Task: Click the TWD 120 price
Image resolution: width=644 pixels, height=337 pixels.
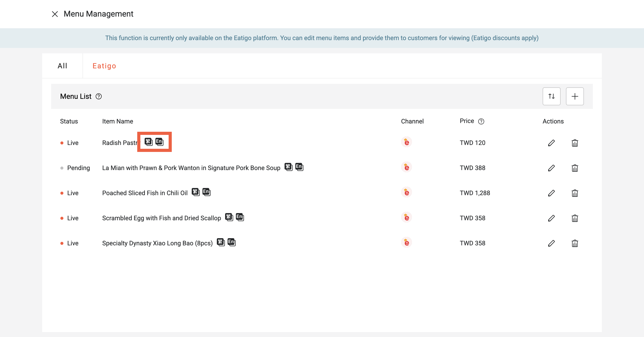Action: click(472, 143)
